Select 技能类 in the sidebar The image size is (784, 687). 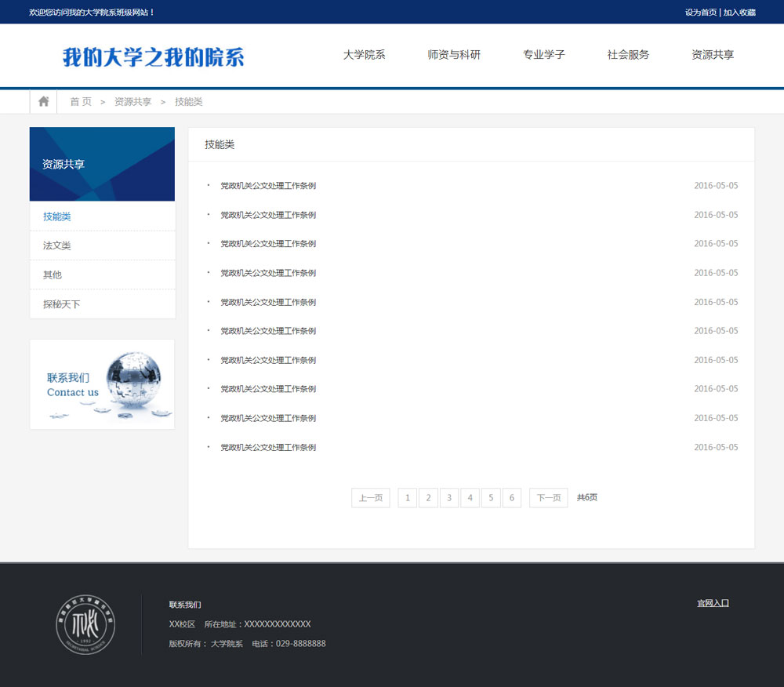(103, 216)
